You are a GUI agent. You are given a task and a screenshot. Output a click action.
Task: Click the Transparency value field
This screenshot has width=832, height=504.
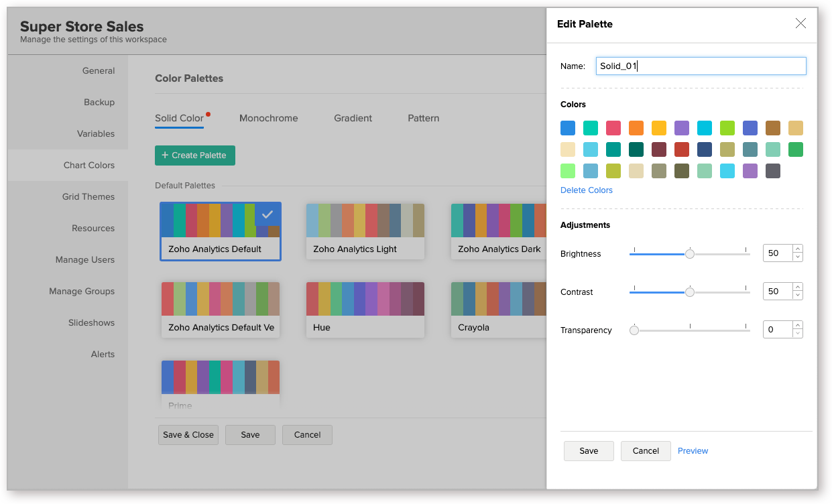click(x=778, y=330)
